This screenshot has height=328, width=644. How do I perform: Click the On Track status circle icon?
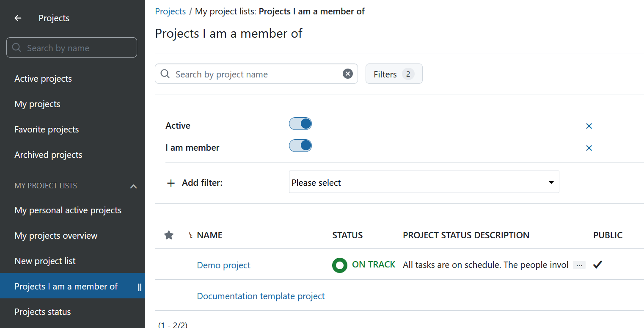tap(339, 265)
